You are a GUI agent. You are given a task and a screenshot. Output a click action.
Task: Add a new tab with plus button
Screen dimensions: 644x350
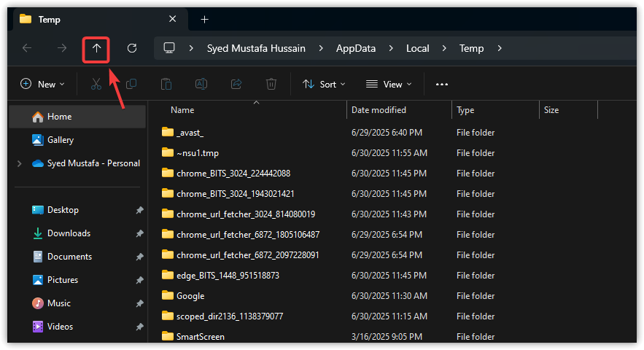pos(205,19)
